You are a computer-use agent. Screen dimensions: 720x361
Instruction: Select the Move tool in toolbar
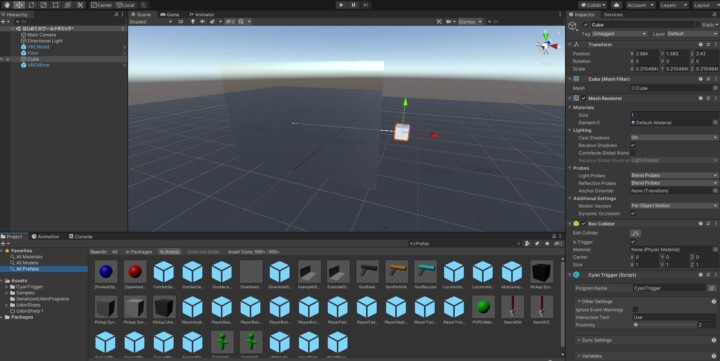19,5
